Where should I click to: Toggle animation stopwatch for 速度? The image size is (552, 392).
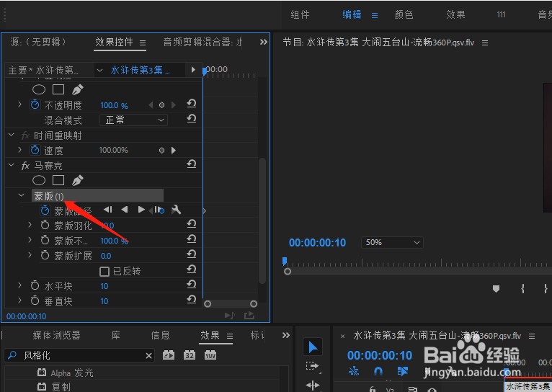tap(35, 150)
